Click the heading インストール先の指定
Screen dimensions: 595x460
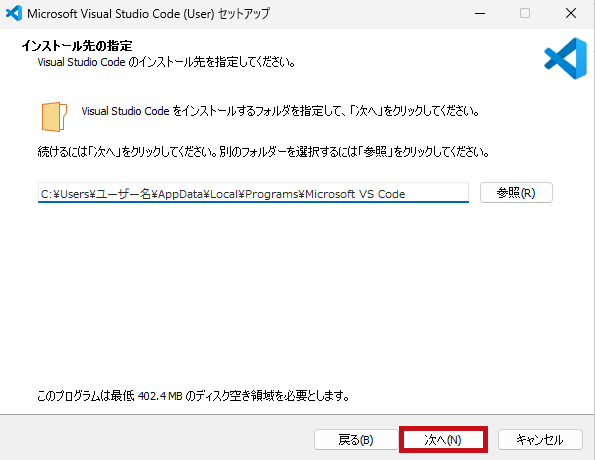77,46
